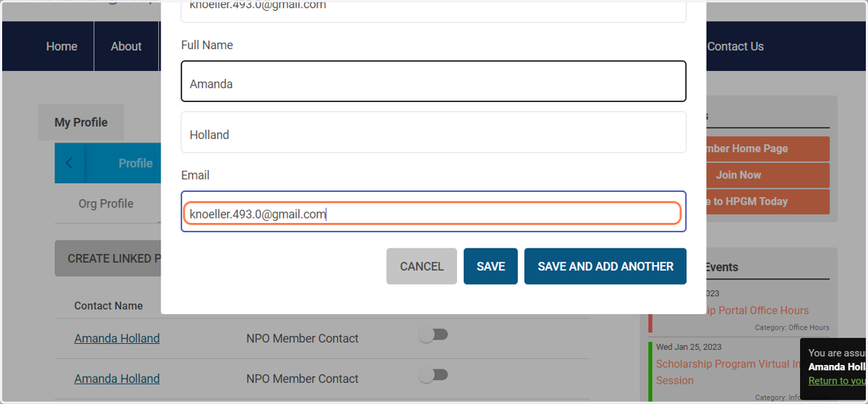Open Scholarship Program Virtual Session event link

click(x=728, y=372)
